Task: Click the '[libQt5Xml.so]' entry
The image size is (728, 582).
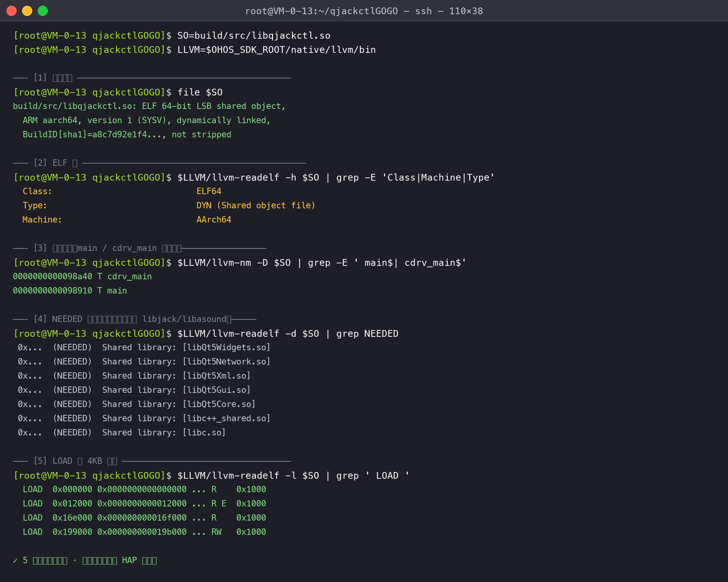Action: click(x=216, y=376)
